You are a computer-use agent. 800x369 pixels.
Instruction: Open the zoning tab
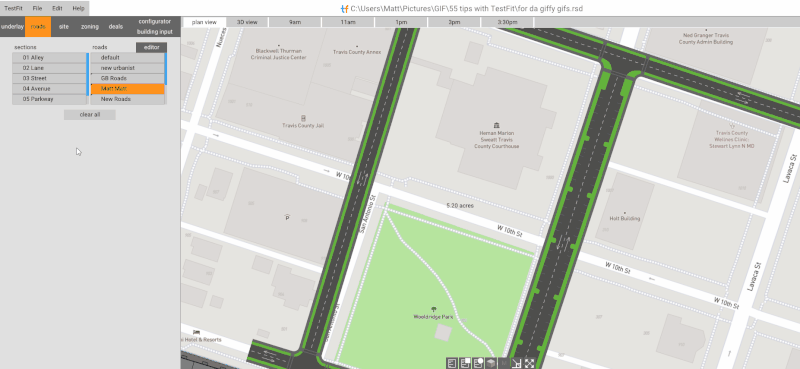(90, 27)
